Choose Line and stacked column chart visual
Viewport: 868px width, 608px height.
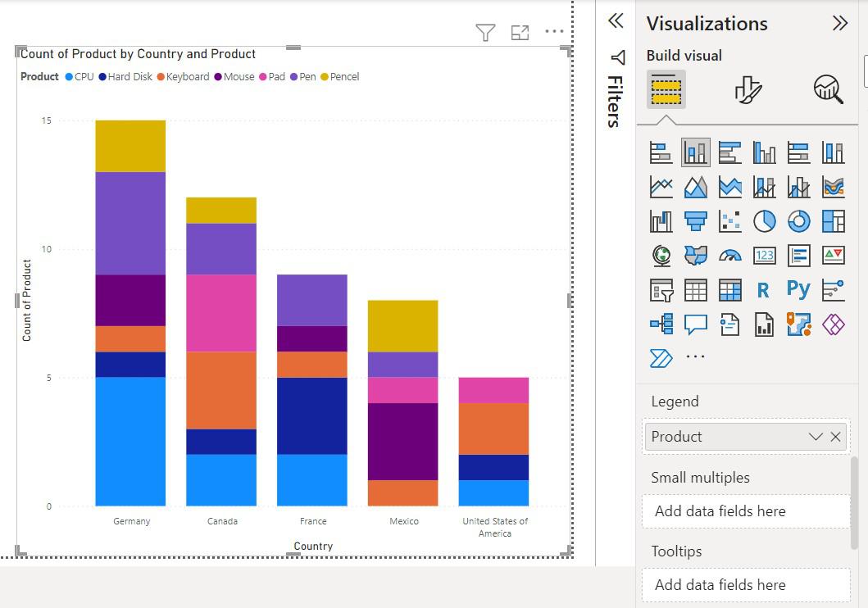pyautogui.click(x=764, y=187)
